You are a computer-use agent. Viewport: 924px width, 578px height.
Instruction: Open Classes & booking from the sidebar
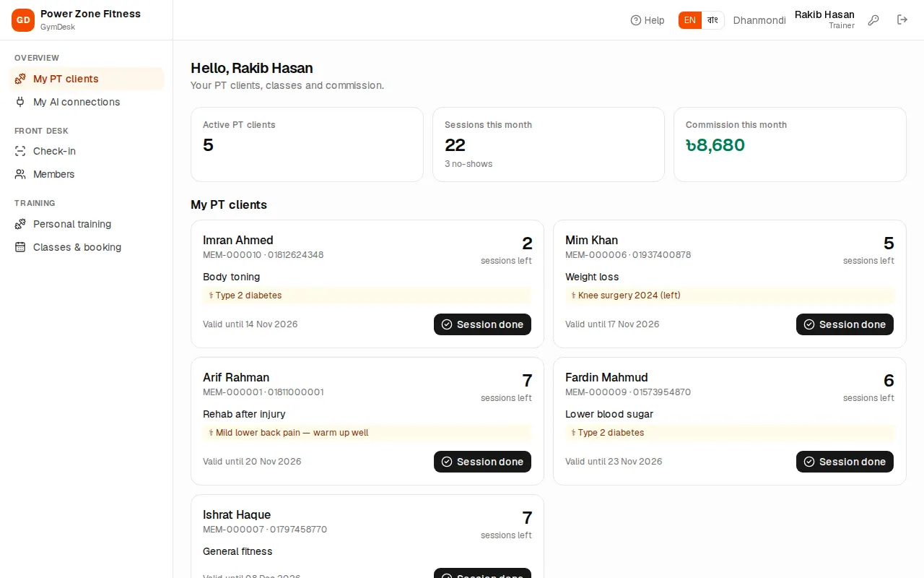pos(87,247)
